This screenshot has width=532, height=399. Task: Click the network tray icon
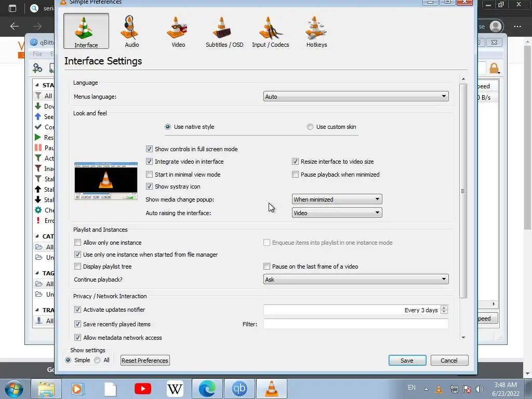pyautogui.click(x=454, y=389)
